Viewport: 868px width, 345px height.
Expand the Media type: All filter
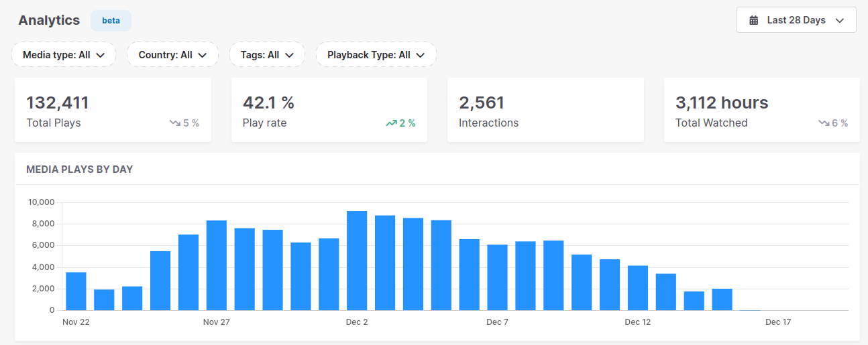[64, 55]
